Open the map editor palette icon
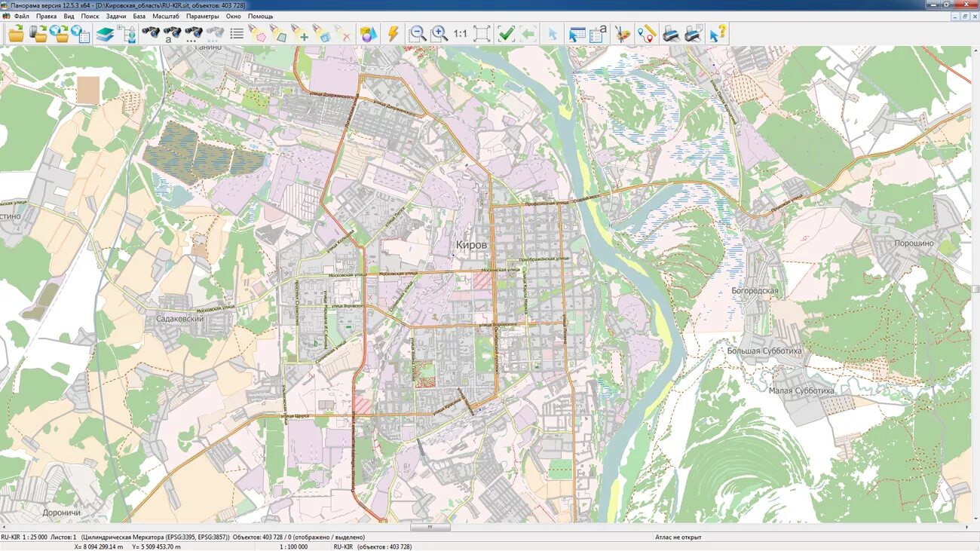980x551 pixels. pos(623,33)
